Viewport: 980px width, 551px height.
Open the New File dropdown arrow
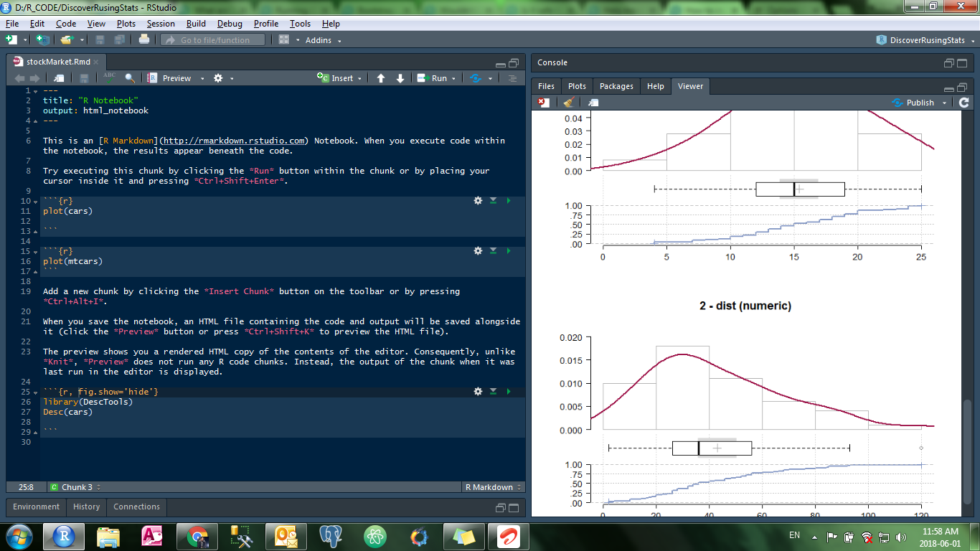pos(26,40)
